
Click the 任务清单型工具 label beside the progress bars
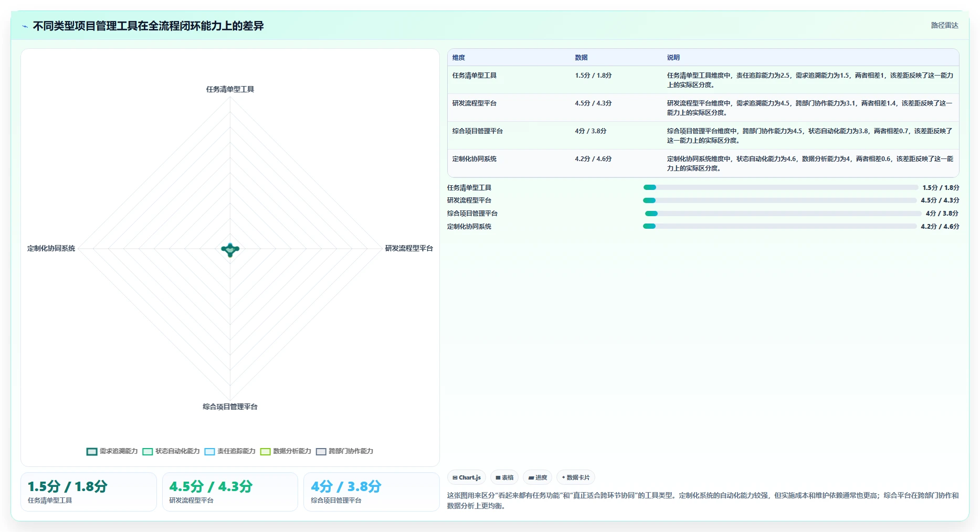(x=469, y=188)
